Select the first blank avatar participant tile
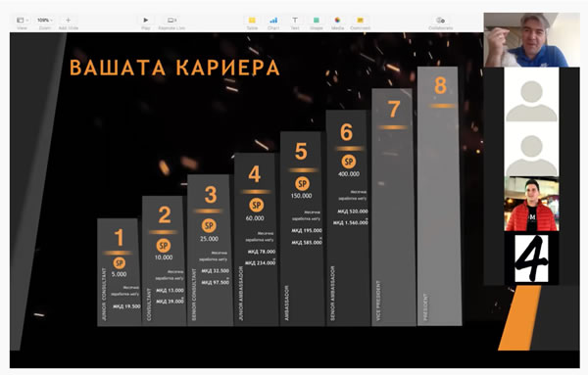Screen dimensions: 588x375 (x=531, y=95)
